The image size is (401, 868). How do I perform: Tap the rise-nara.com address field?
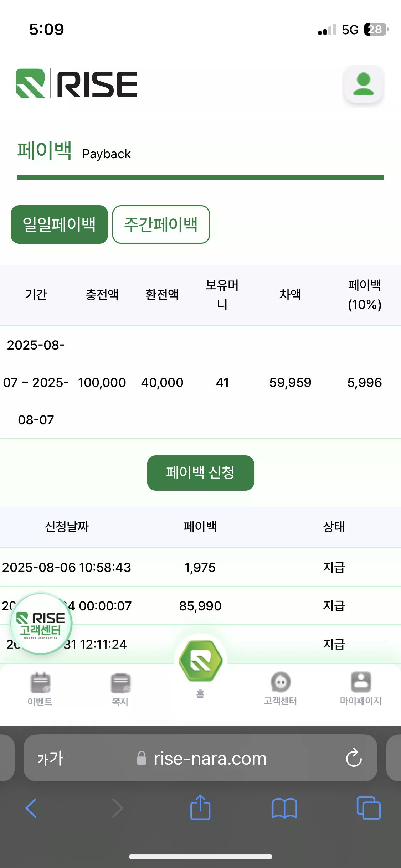(x=200, y=758)
